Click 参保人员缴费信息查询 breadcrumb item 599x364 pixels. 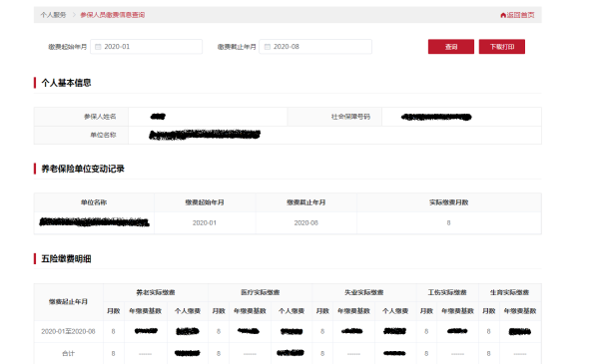112,15
